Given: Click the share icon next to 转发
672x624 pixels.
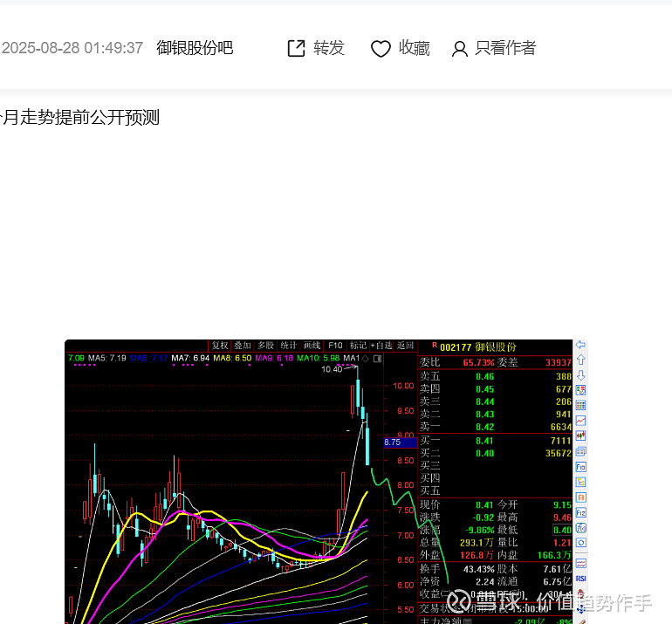Looking at the screenshot, I should point(296,48).
